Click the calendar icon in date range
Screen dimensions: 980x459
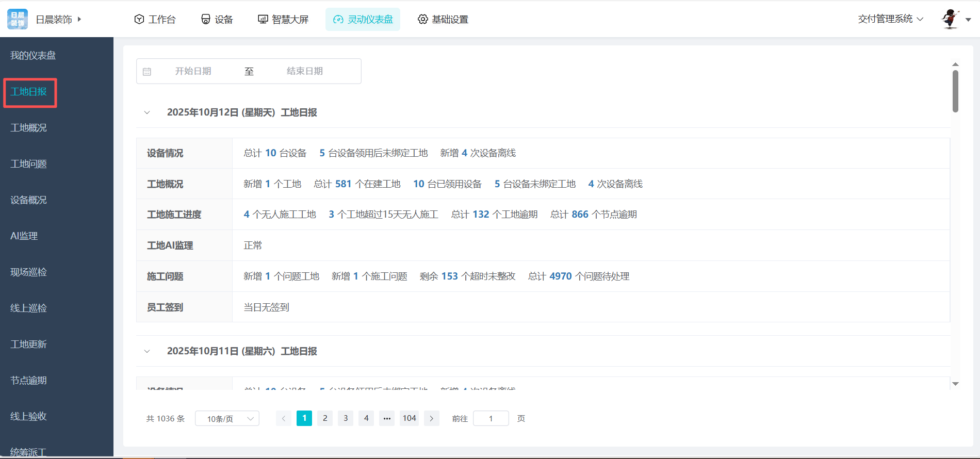tap(147, 72)
